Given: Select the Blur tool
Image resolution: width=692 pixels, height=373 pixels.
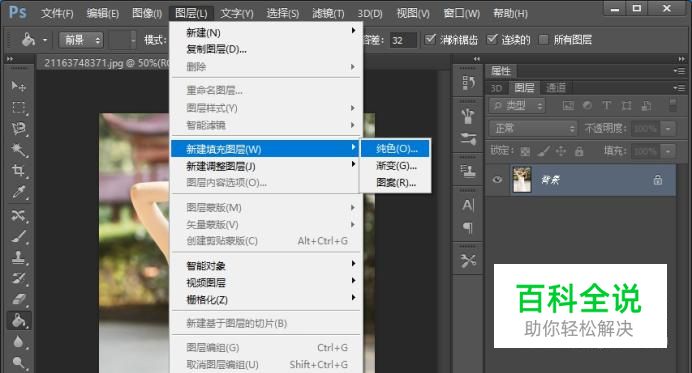Looking at the screenshot, I should click(19, 342).
